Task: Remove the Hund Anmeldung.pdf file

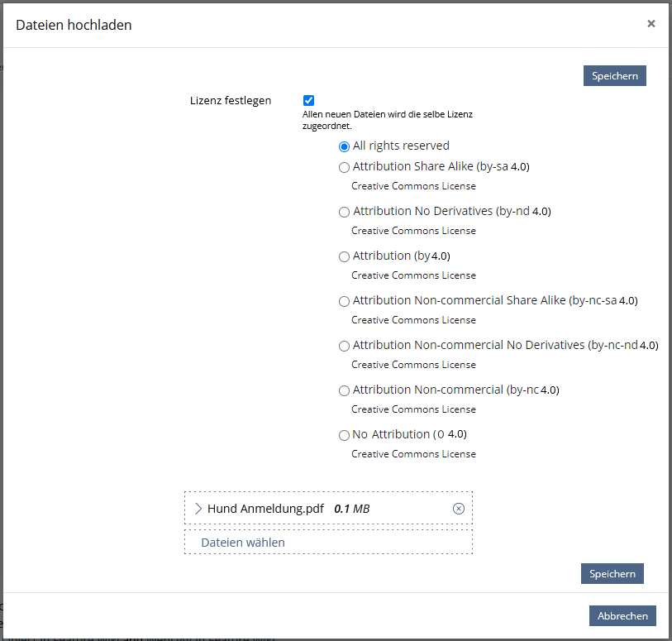Action: (459, 509)
